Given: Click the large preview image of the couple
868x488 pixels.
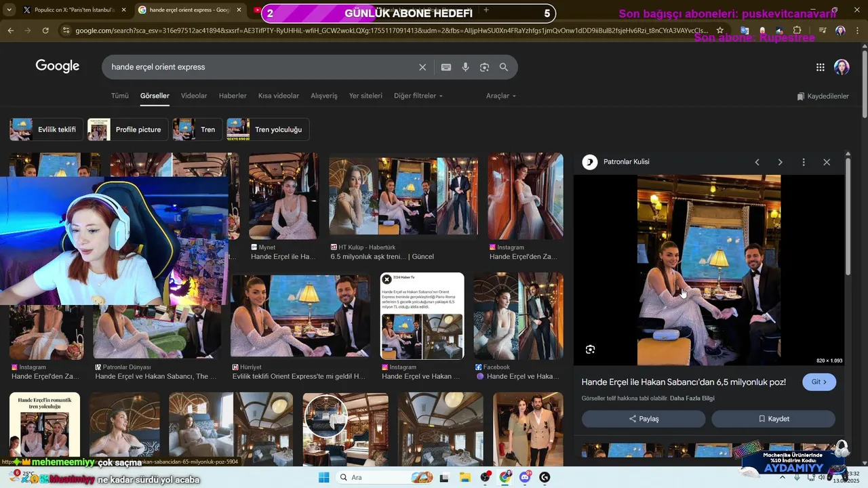Looking at the screenshot, I should (709, 270).
